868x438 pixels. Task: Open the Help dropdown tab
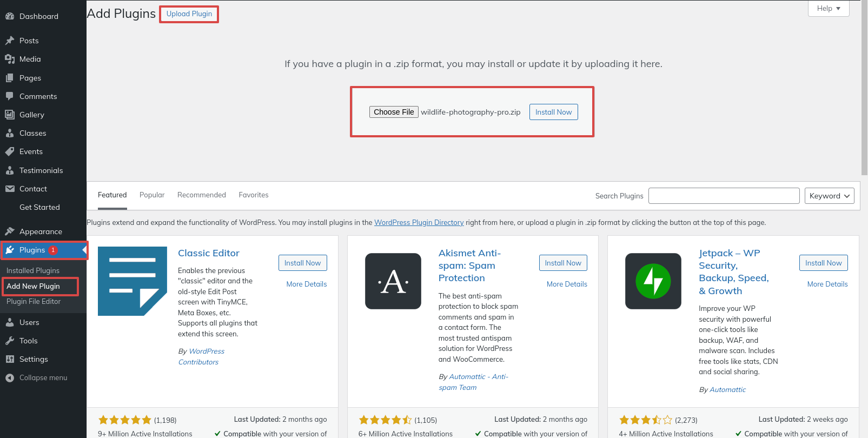click(x=829, y=8)
